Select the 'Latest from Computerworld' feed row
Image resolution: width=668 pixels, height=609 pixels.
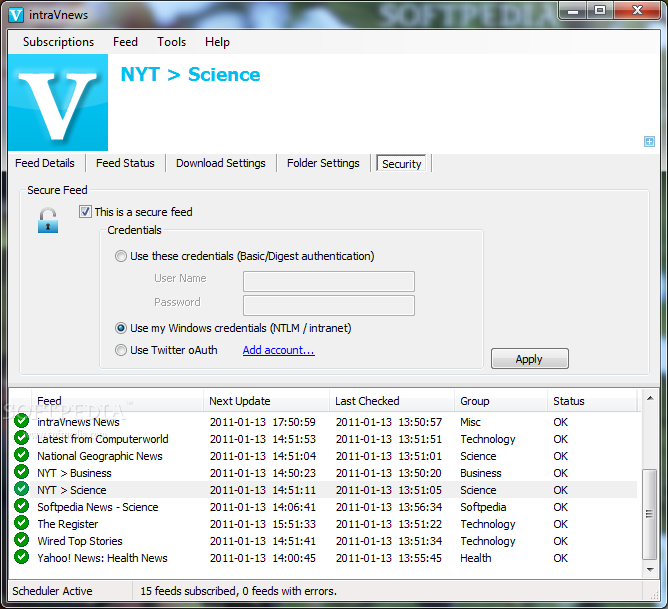point(324,439)
